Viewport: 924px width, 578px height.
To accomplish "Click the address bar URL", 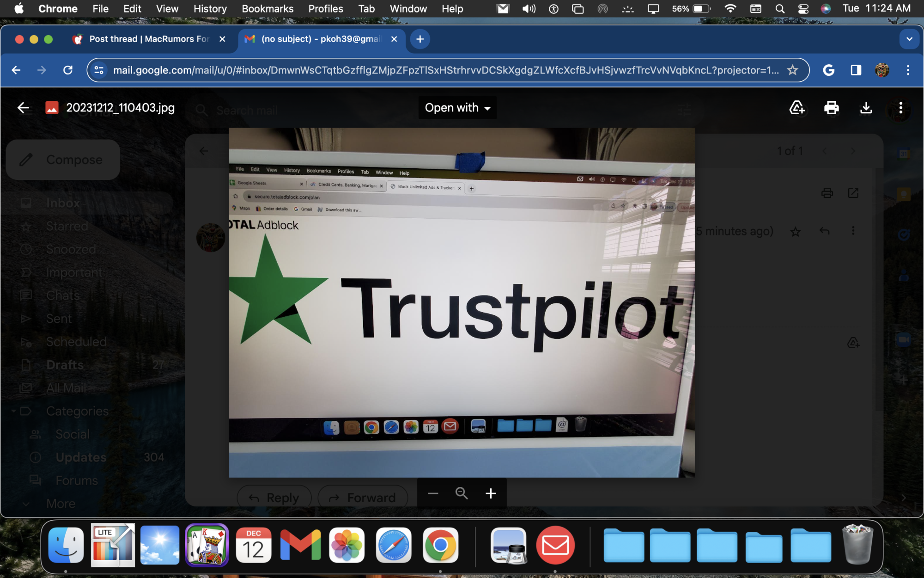I will [445, 70].
